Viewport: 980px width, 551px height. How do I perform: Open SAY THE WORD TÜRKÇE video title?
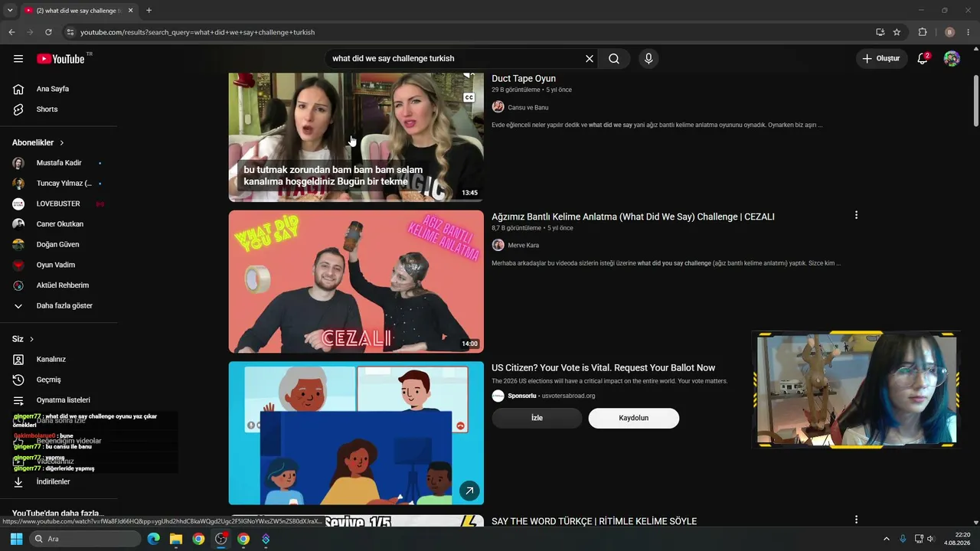(594, 522)
